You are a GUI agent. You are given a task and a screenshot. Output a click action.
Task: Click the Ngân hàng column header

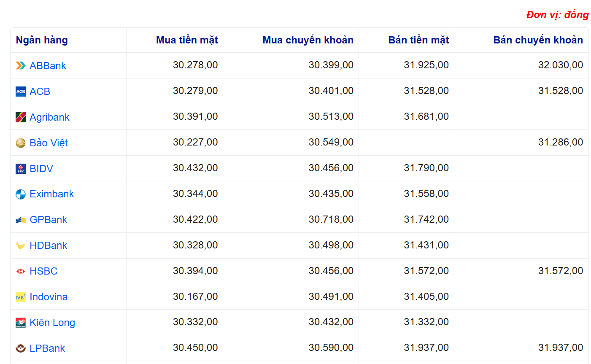click(x=42, y=40)
